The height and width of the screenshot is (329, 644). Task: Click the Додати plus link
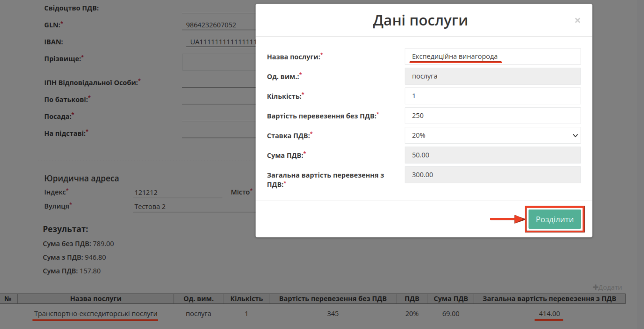pyautogui.click(x=607, y=287)
